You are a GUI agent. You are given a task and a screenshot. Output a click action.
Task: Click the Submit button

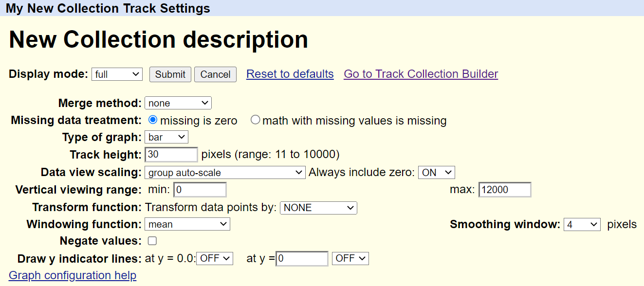(x=170, y=74)
